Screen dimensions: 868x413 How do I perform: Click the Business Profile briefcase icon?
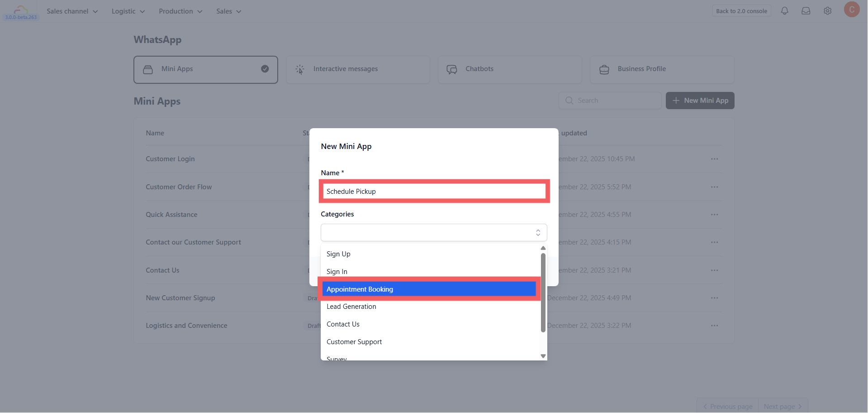[604, 69]
